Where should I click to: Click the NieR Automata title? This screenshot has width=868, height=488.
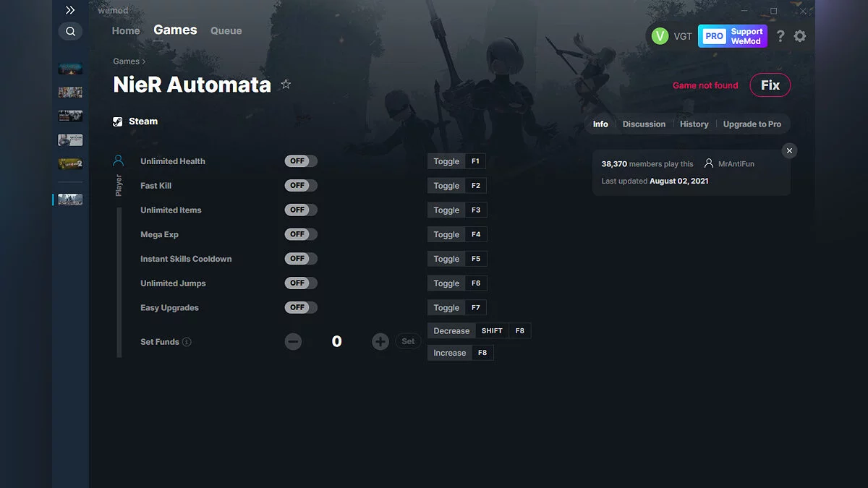click(192, 85)
